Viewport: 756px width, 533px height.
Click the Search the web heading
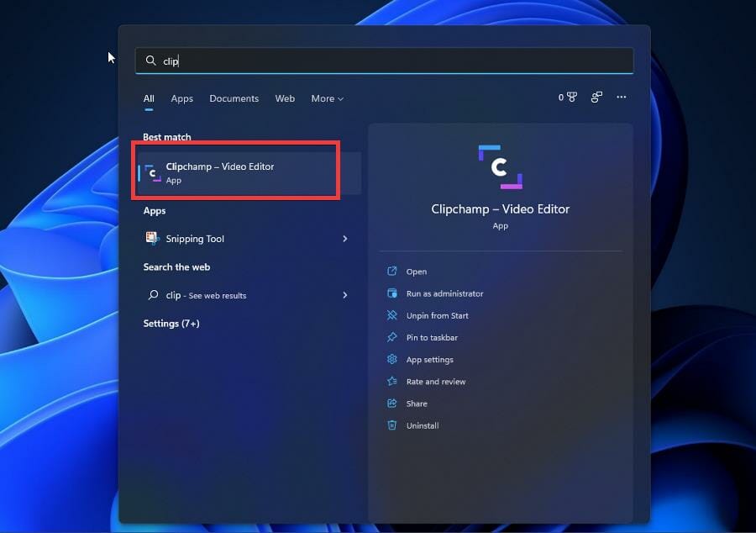[x=176, y=267]
